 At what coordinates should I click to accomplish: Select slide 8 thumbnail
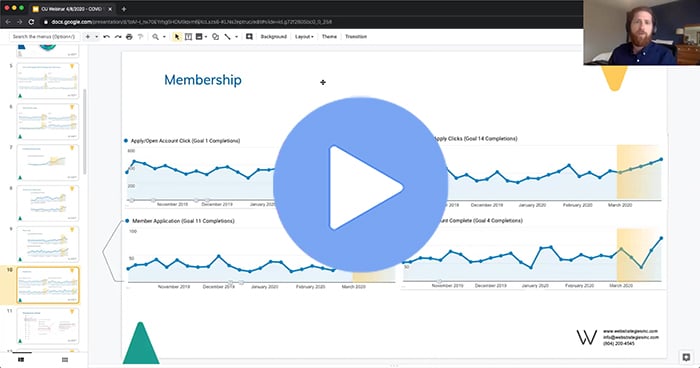(48, 203)
